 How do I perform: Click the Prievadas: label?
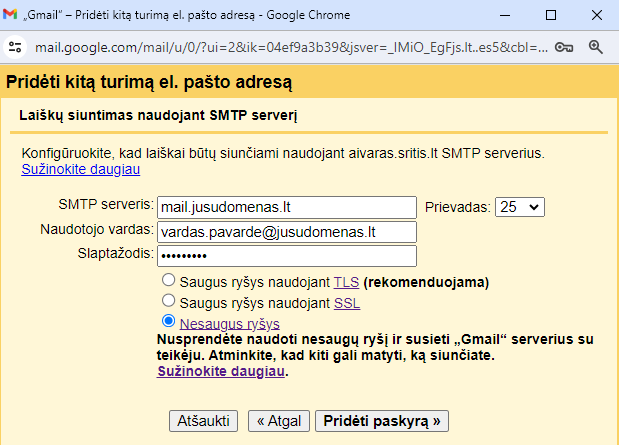coord(458,207)
